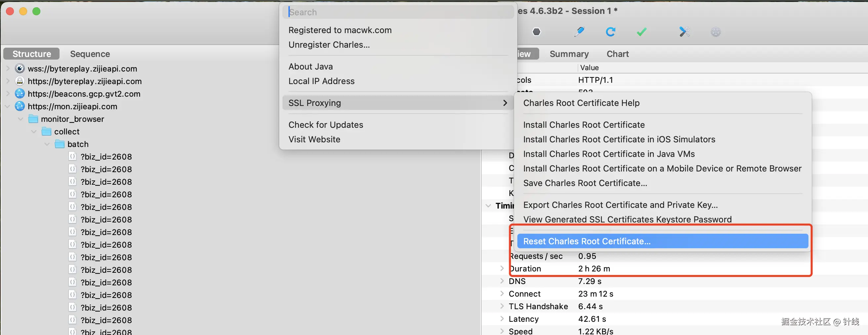Screen dimensions: 868x335
Task: Select the DNS 7.29 s value
Action: (x=590, y=281)
